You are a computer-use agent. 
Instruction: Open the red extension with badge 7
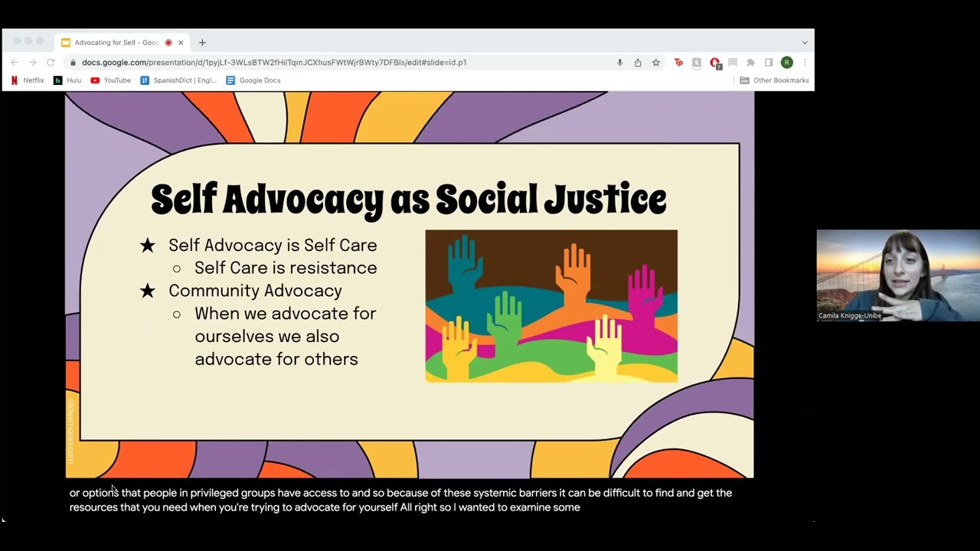pyautogui.click(x=715, y=64)
